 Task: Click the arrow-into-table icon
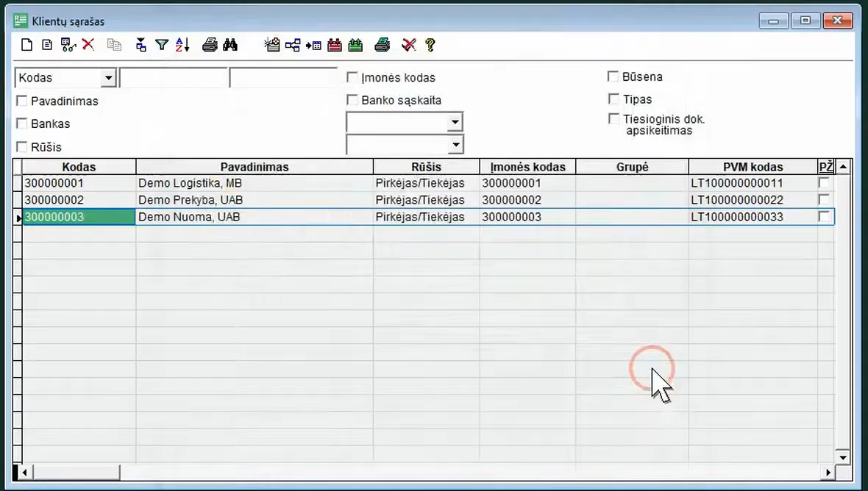coord(313,45)
